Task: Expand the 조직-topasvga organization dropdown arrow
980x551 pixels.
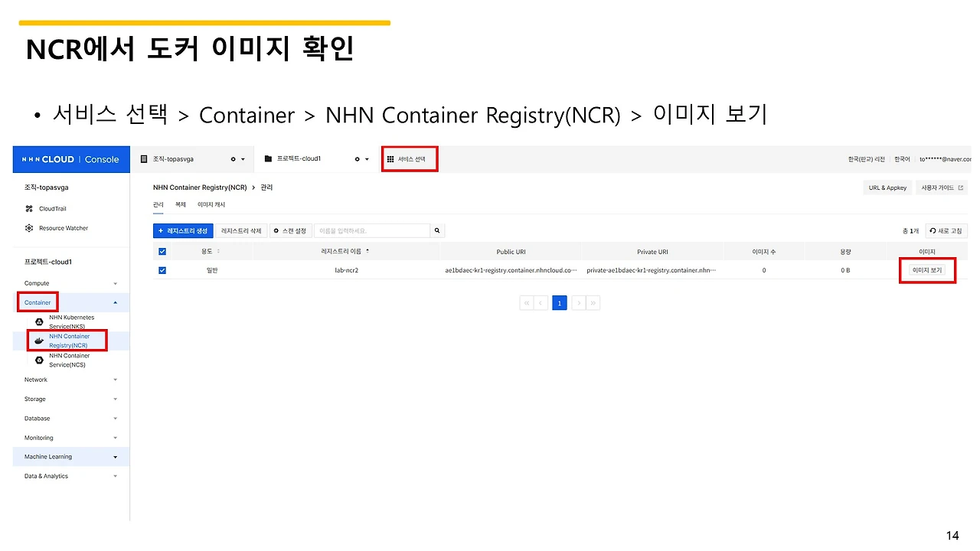Action: pyautogui.click(x=243, y=159)
